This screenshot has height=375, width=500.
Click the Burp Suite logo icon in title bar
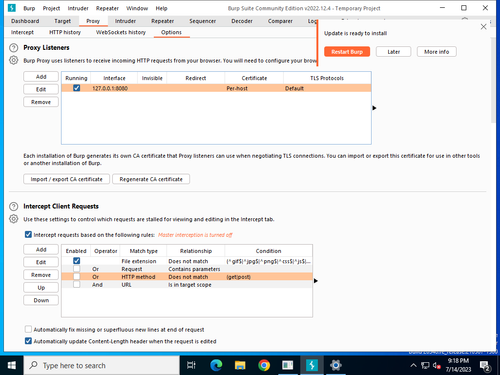(x=12, y=8)
